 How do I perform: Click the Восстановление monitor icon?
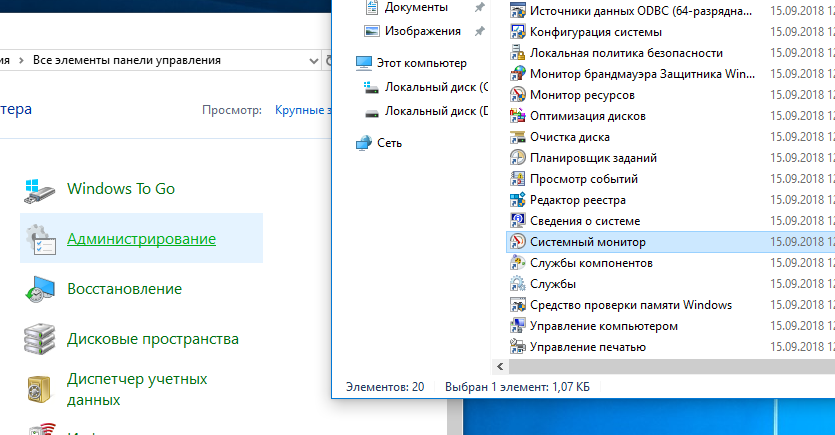39,289
